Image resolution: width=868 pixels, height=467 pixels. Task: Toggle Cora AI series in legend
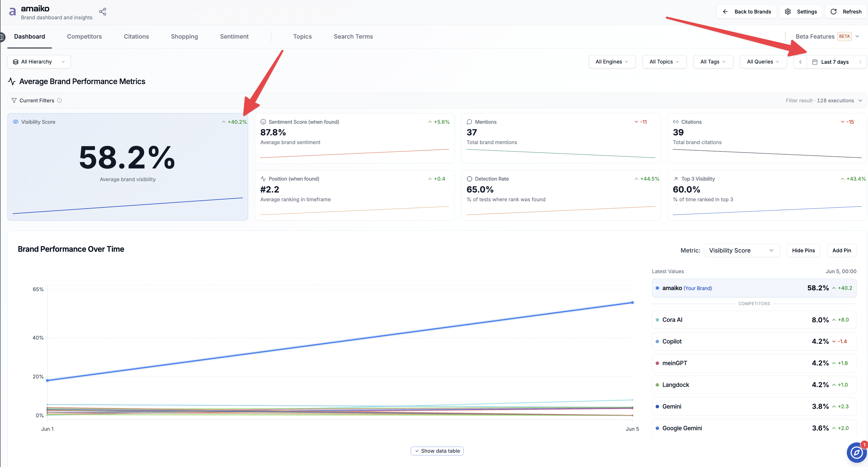[754, 320]
